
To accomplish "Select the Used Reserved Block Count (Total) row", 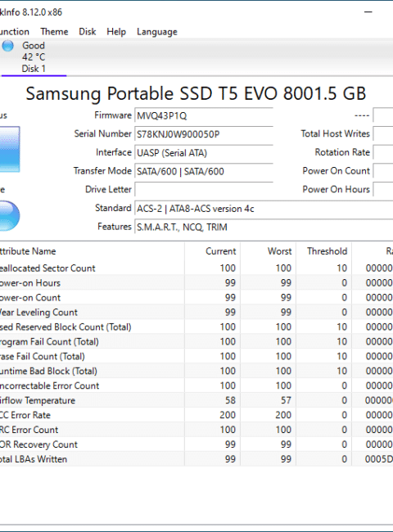I will point(196,327).
